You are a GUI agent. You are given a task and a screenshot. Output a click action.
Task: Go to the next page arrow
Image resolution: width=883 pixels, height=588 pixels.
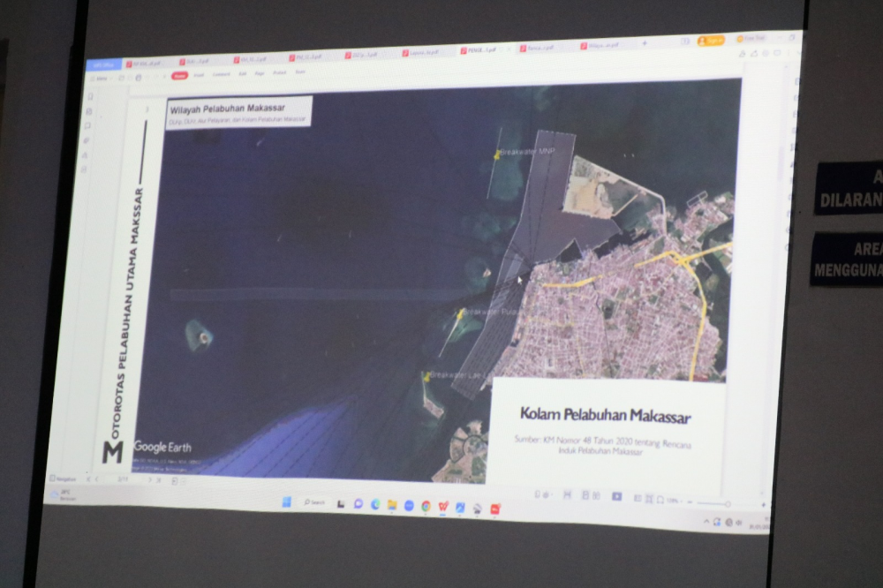150,480
